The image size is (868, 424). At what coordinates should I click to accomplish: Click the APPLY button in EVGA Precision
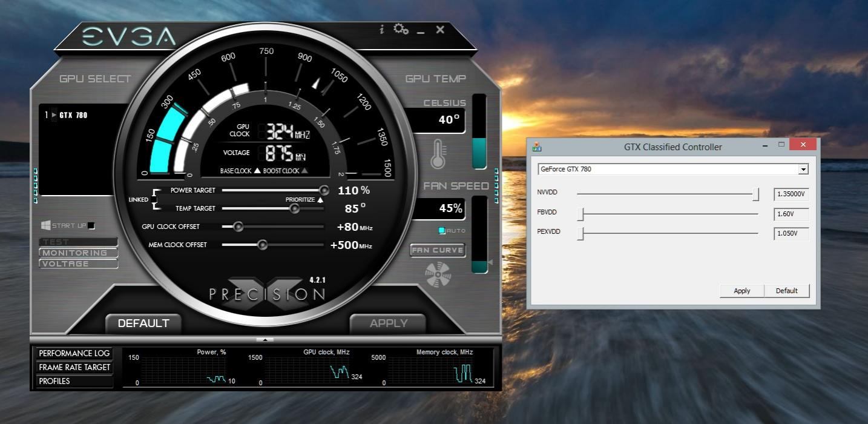[389, 323]
